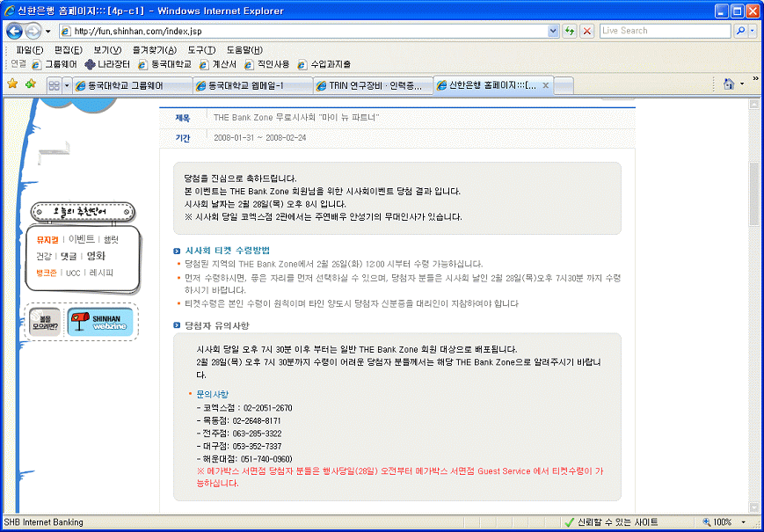The height and width of the screenshot is (532, 764).
Task: Expand the command bar overflow chevron
Action: point(756,78)
